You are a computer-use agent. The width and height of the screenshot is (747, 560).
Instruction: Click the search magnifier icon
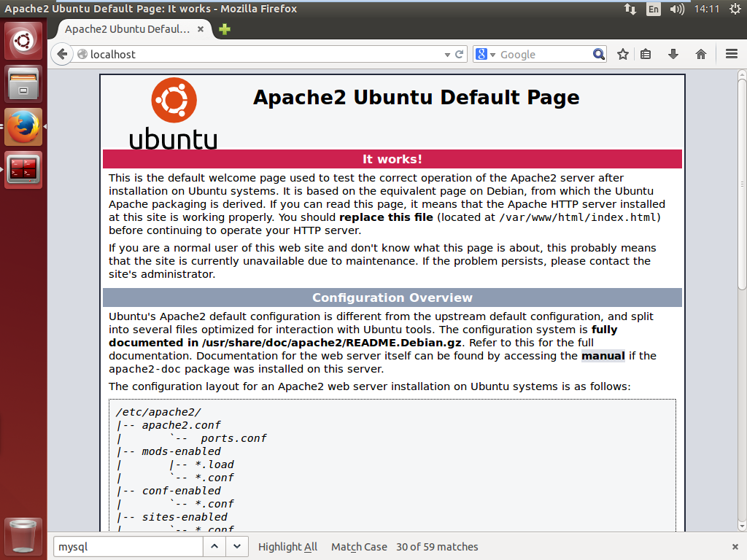point(599,54)
